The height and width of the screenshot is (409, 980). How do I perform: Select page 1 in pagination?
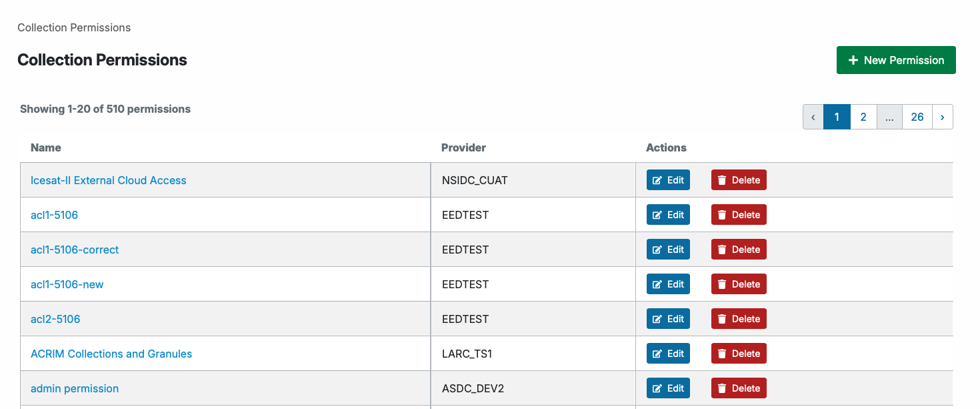click(x=837, y=117)
